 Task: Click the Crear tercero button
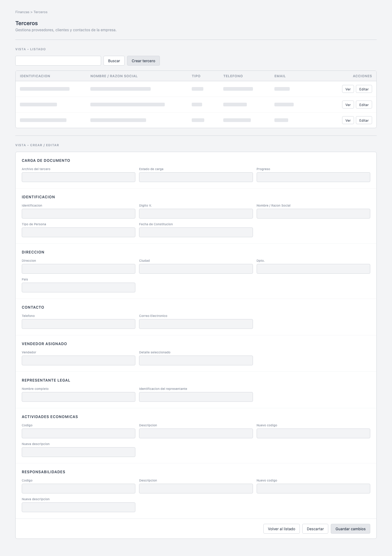(143, 61)
